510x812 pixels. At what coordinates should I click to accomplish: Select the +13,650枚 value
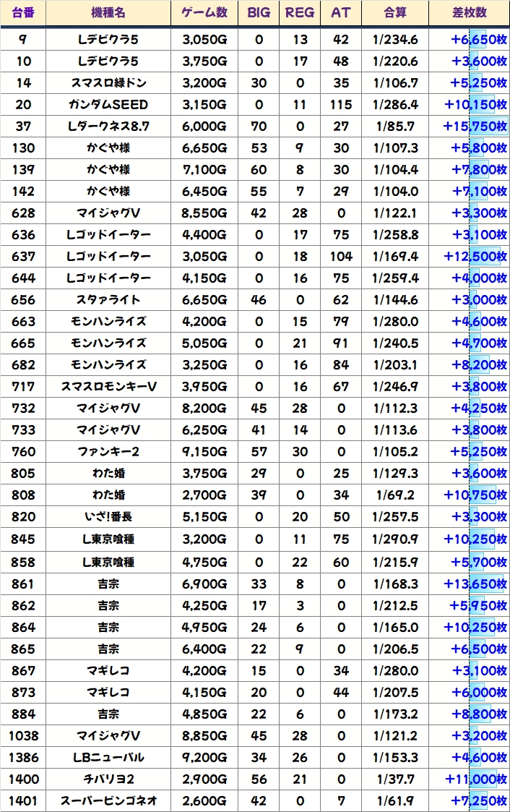click(475, 584)
